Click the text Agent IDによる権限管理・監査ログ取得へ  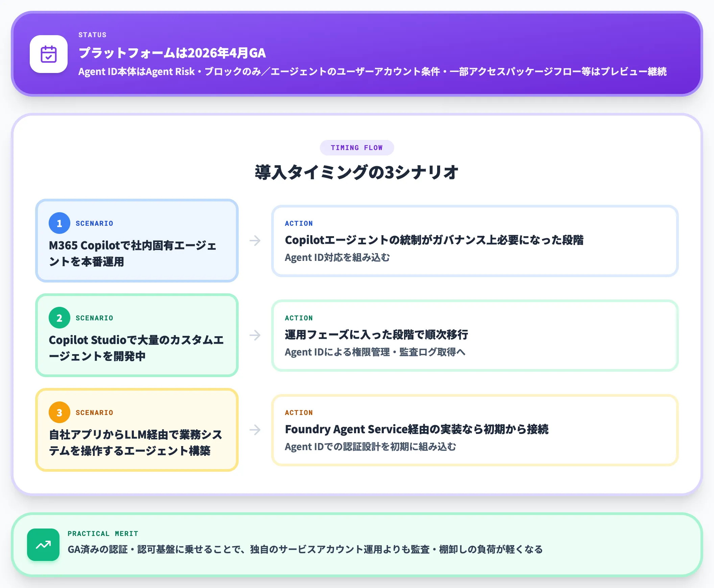[x=375, y=352]
